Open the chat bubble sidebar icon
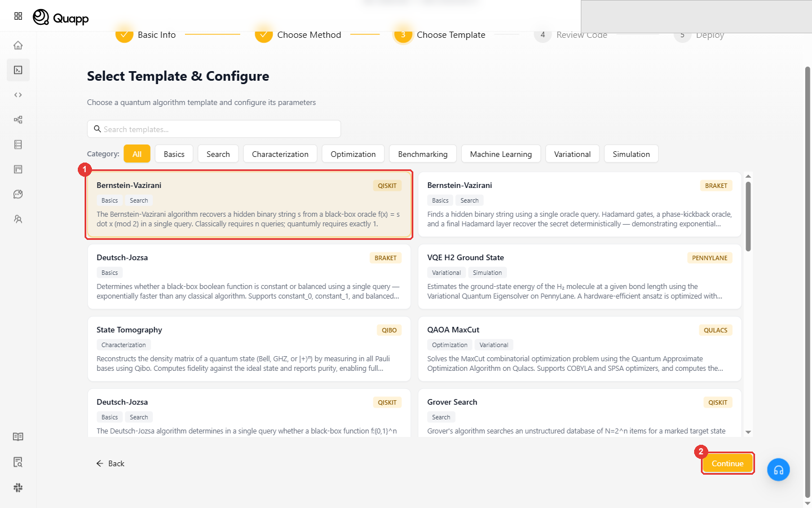The width and height of the screenshot is (812, 508). [18, 194]
